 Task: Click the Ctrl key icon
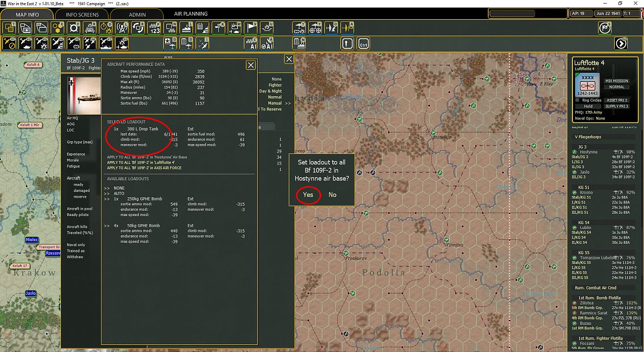point(364,43)
